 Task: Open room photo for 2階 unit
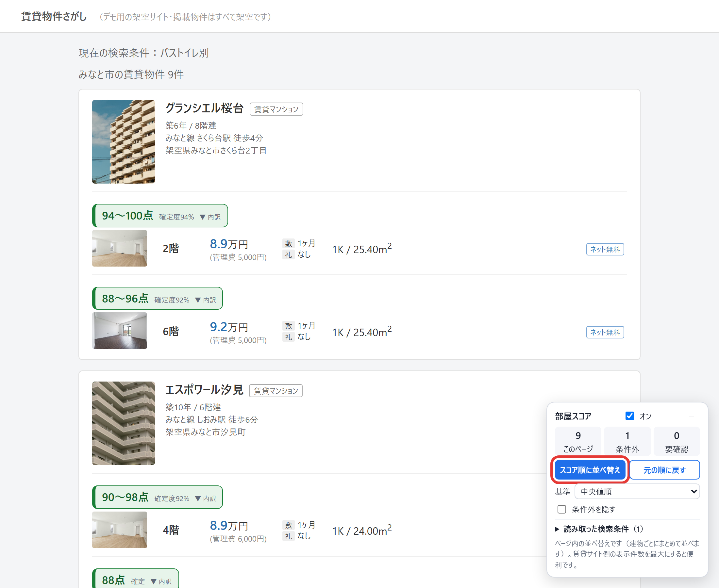[120, 248]
